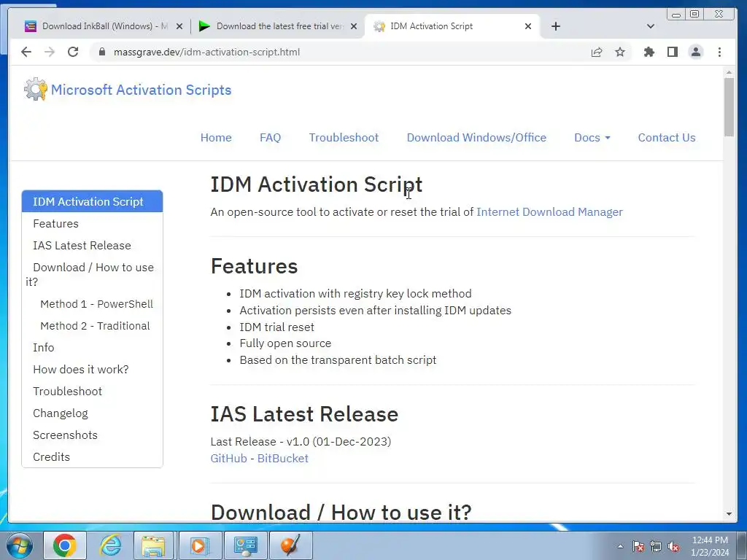Click the Microsoft Activation Scripts gear logo

point(36,89)
